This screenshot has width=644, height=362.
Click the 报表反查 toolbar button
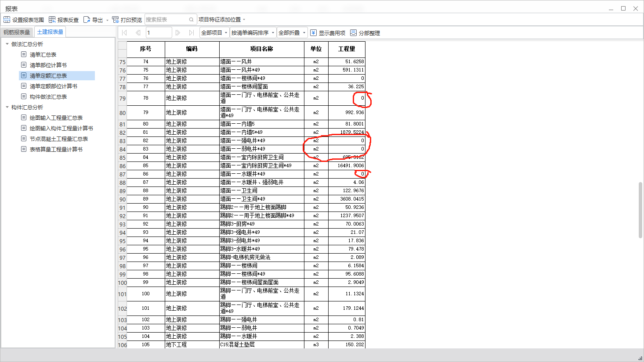pyautogui.click(x=64, y=20)
